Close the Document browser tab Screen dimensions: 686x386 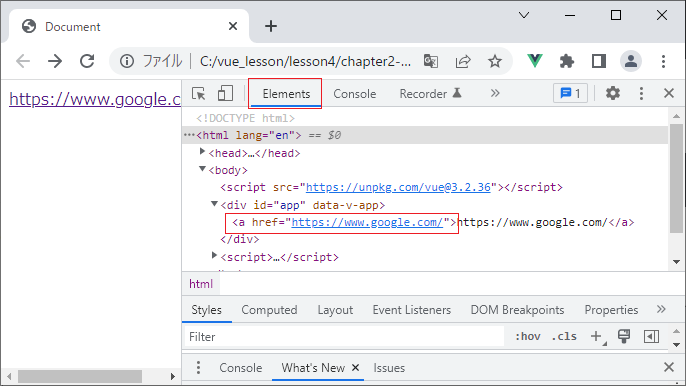point(233,26)
